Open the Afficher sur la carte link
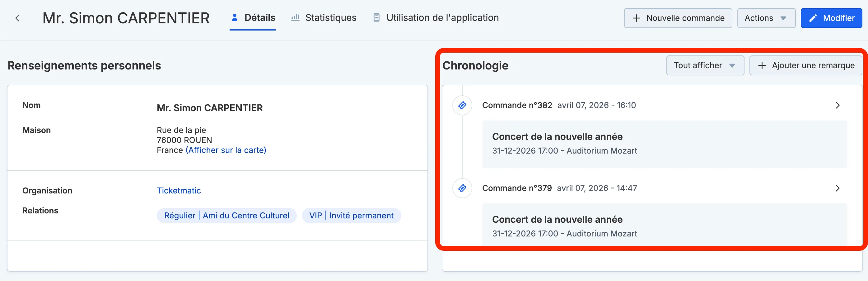This screenshot has width=868, height=281. (x=226, y=150)
